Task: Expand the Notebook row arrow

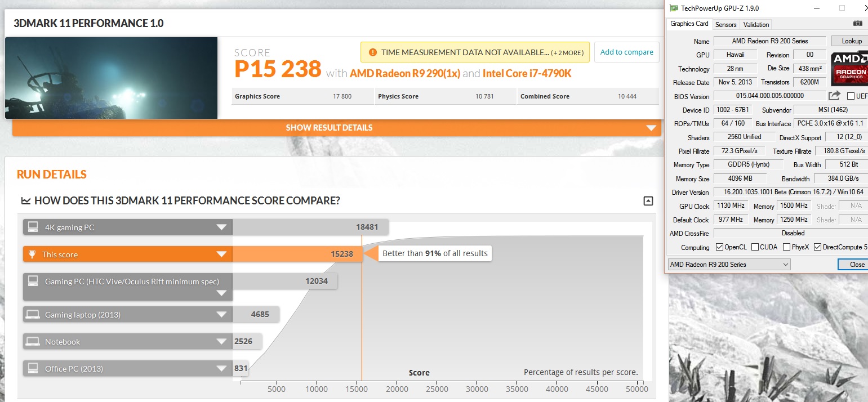Action: 221,342
